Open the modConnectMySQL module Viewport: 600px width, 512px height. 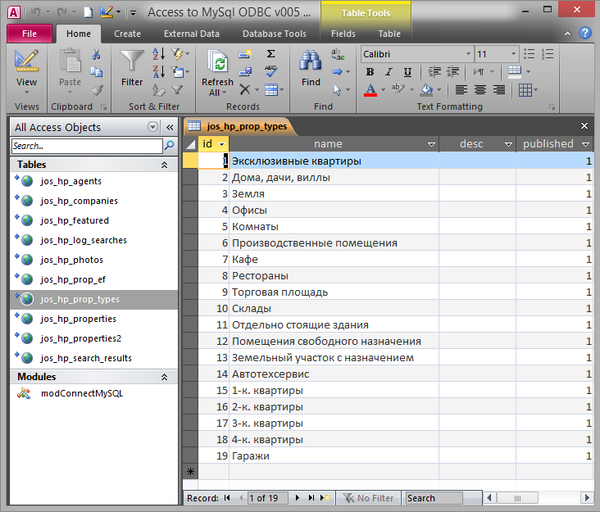pyautogui.click(x=82, y=393)
